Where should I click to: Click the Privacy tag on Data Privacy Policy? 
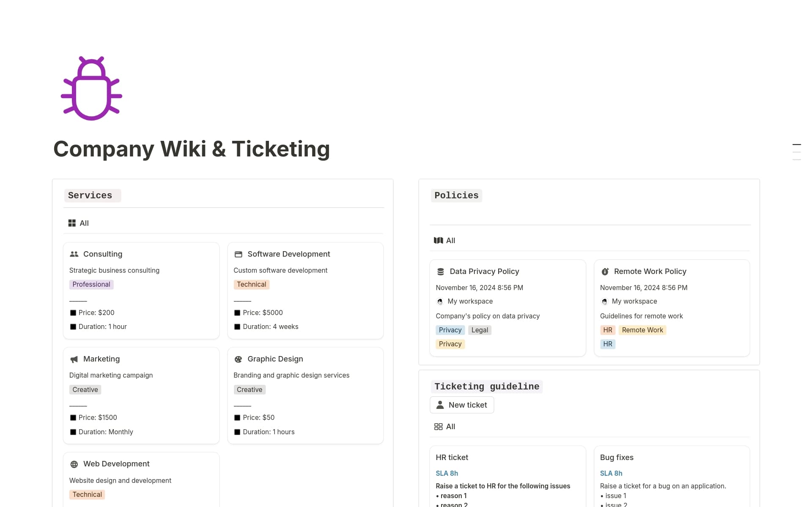tap(450, 330)
